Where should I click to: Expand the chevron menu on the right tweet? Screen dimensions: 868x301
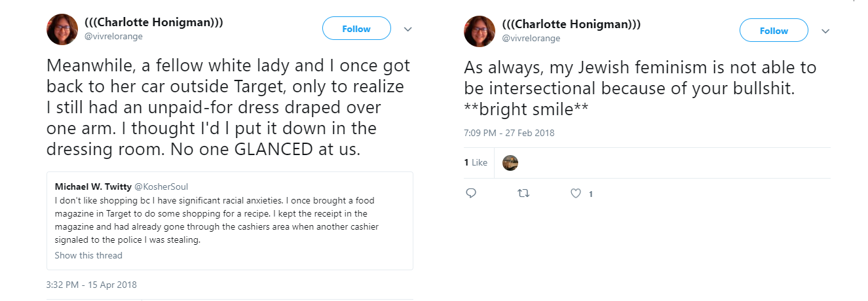pyautogui.click(x=825, y=31)
